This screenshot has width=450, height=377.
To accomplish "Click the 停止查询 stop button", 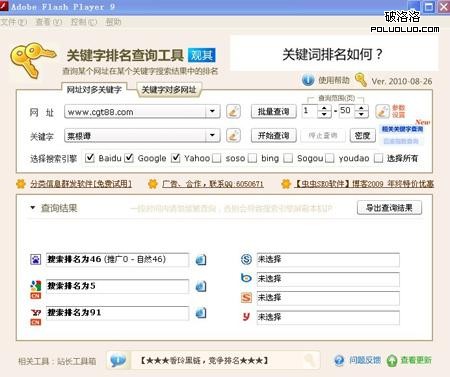I will (x=323, y=136).
